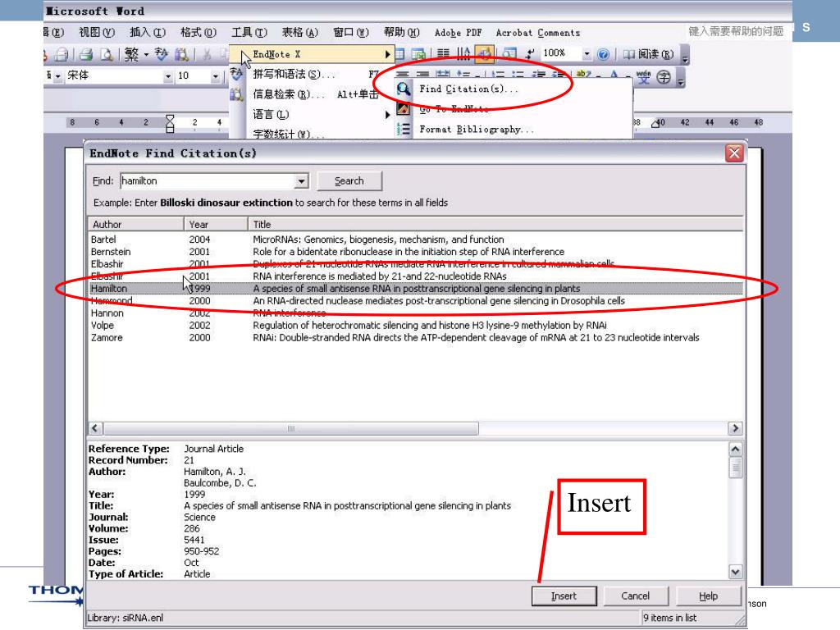Open the 视图(V) menu

coord(97,32)
